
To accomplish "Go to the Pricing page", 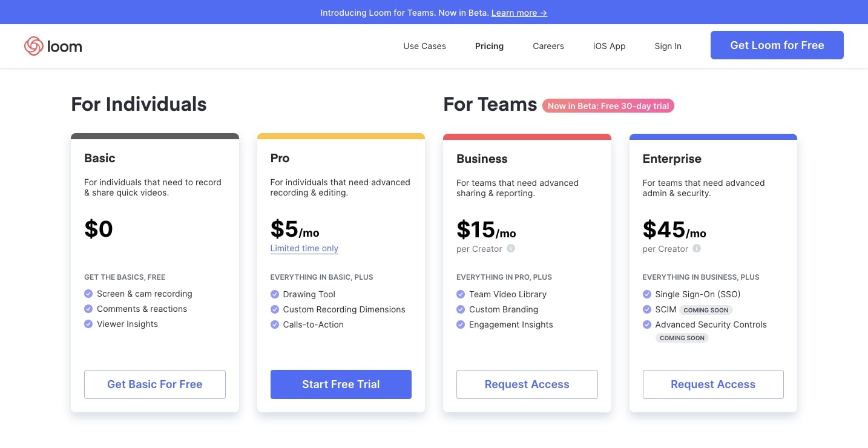I will [x=489, y=46].
